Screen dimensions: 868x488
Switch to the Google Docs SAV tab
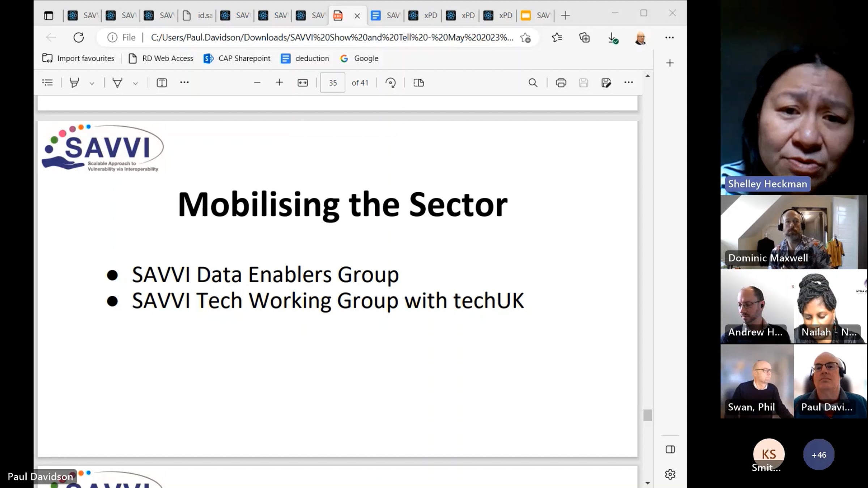click(x=386, y=16)
